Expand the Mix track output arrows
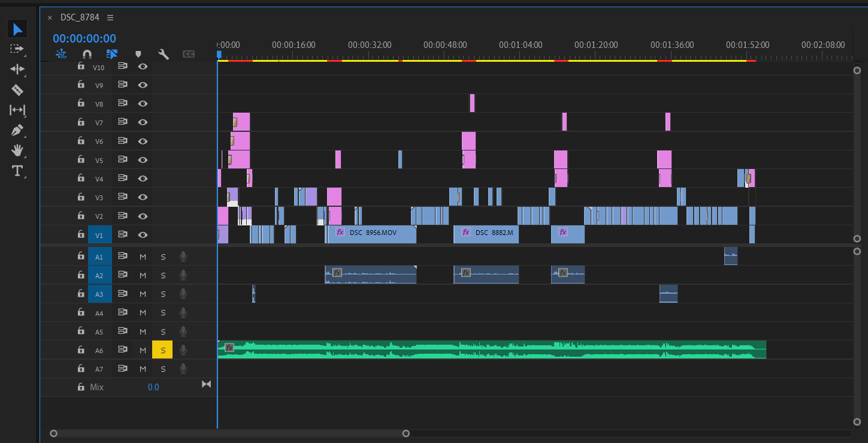Viewport: 868px width, 443px height. 206,384
